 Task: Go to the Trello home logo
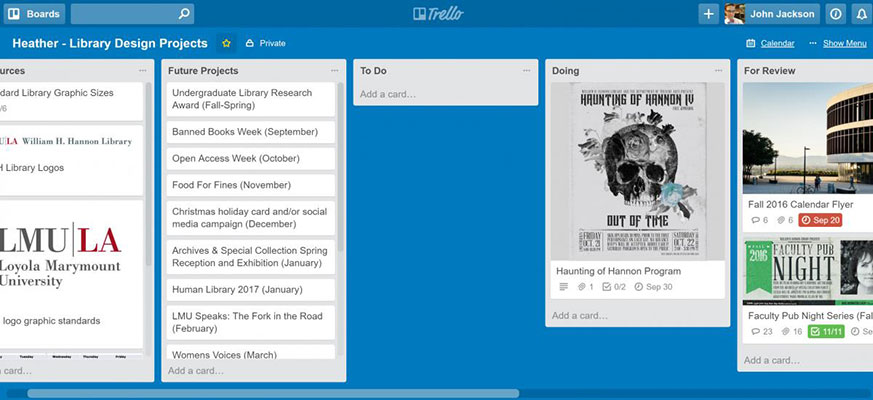(438, 14)
